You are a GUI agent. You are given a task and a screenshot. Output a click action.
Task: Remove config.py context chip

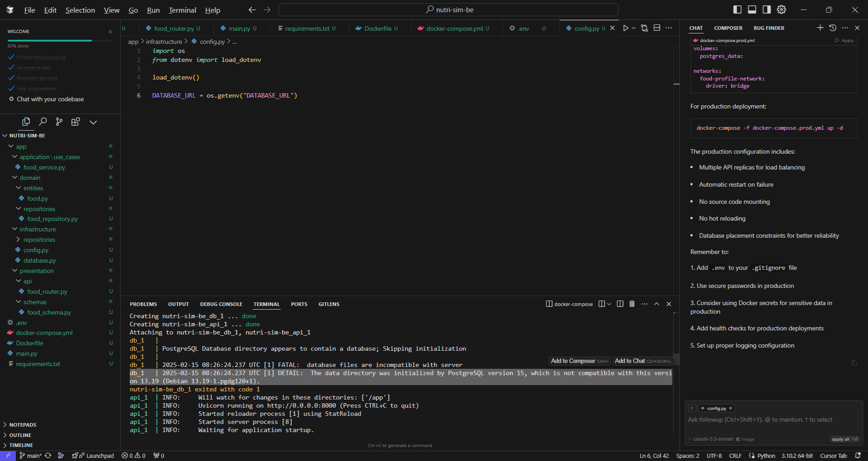click(x=731, y=408)
